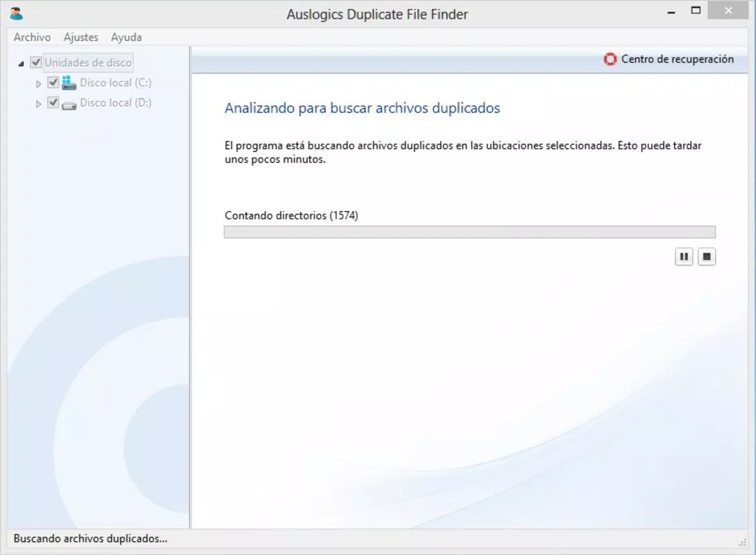
Task: Click the Disco local (C:) drive icon
Action: (x=69, y=83)
